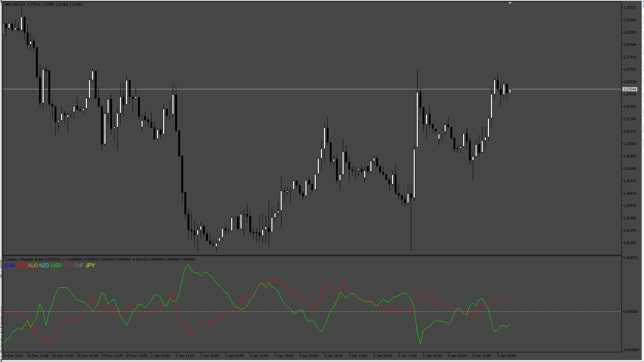
Task: Select the CHF currency label
Action: click(79, 265)
